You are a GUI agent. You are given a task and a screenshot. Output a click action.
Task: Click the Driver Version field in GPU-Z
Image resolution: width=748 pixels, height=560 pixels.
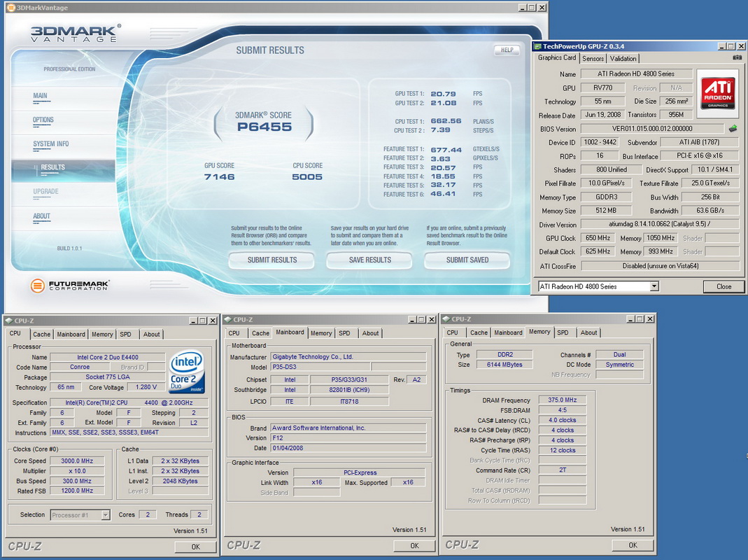(661, 224)
